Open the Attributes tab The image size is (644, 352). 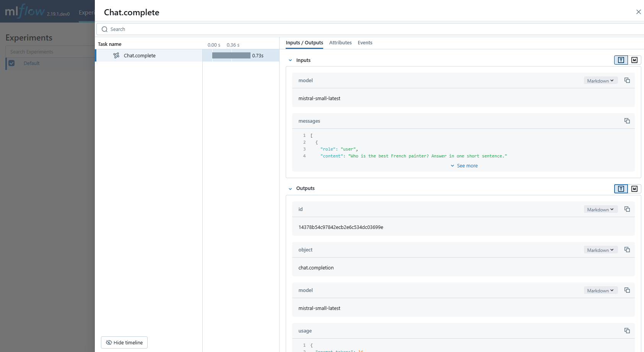tap(340, 43)
